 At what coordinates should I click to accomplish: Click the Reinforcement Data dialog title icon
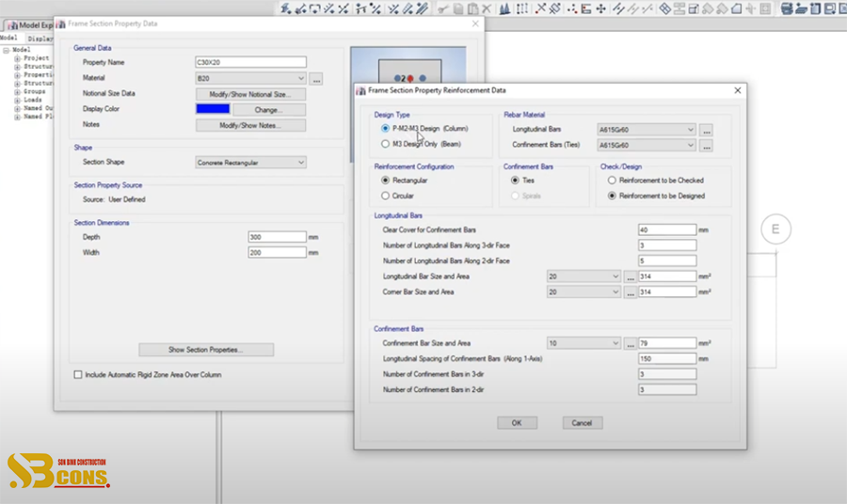[x=360, y=90]
